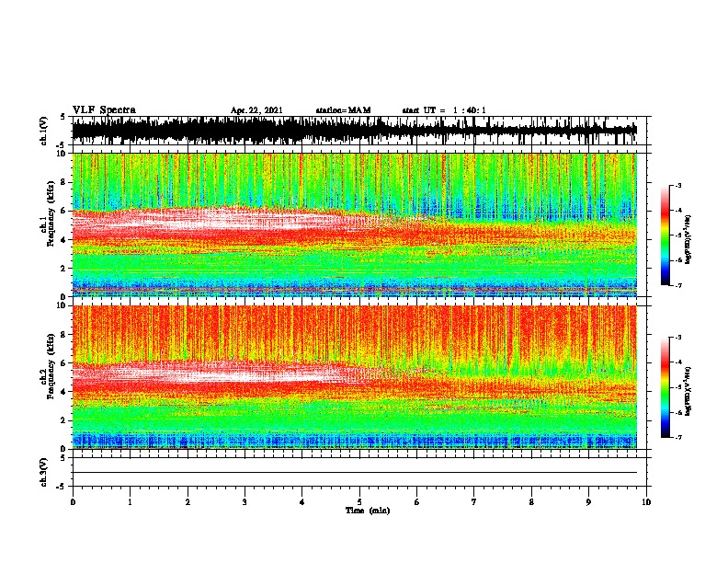
Task: Click tick label "2" on the Time axis
Action: tap(188, 502)
